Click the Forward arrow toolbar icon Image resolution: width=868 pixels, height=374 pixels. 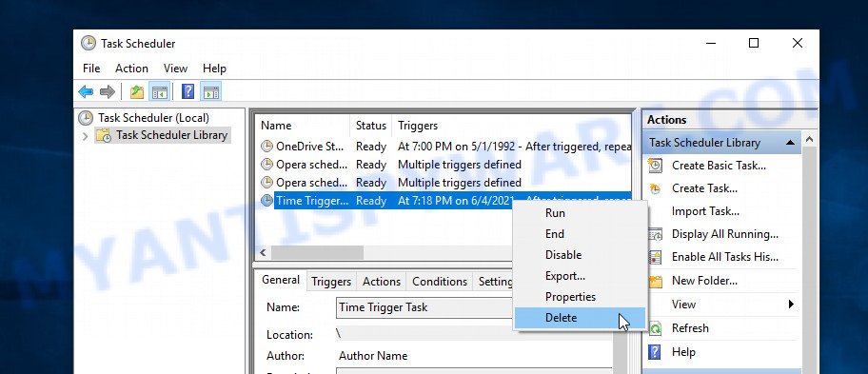(x=108, y=92)
